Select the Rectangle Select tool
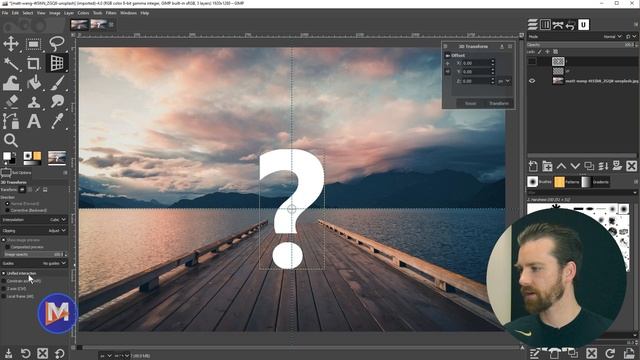Screen dimensions: 640x360 (x=33, y=44)
